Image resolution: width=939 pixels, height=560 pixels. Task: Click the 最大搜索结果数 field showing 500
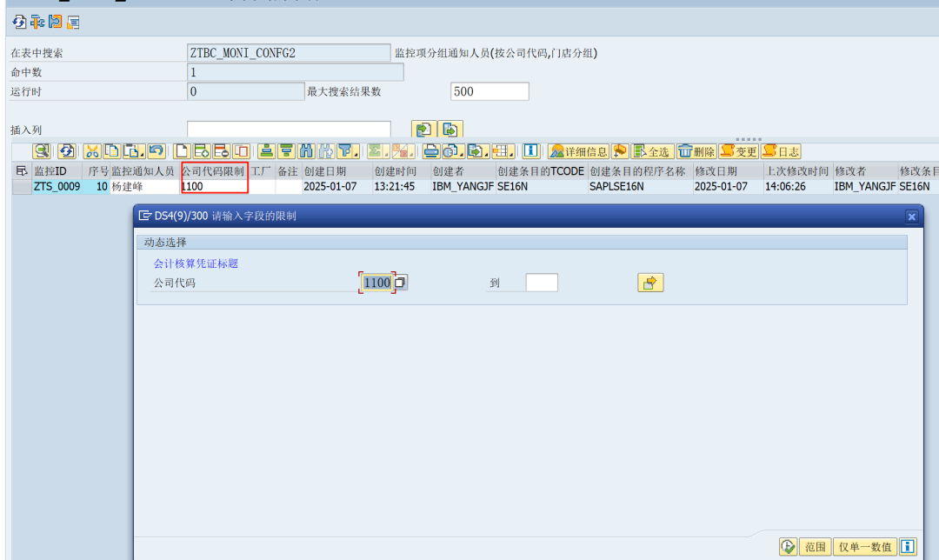coord(489,91)
